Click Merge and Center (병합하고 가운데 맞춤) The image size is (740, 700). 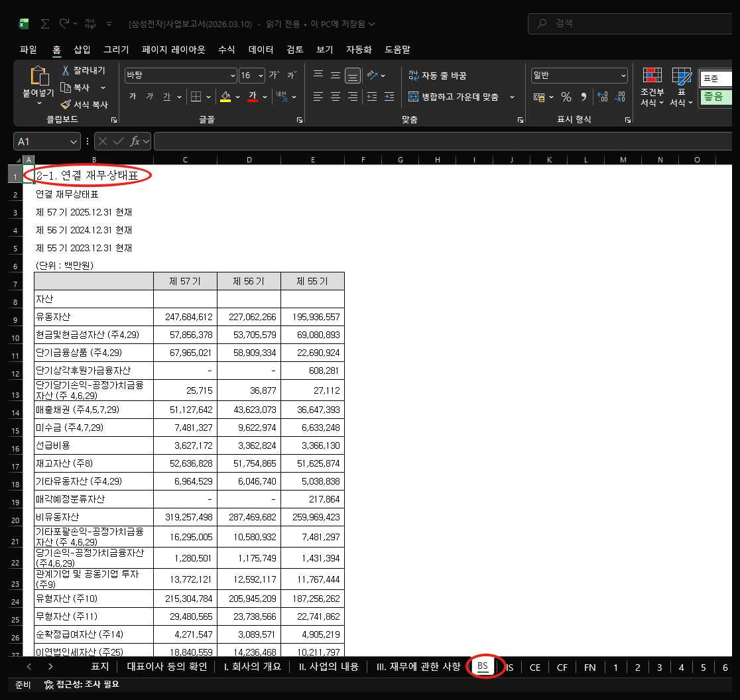click(x=454, y=97)
